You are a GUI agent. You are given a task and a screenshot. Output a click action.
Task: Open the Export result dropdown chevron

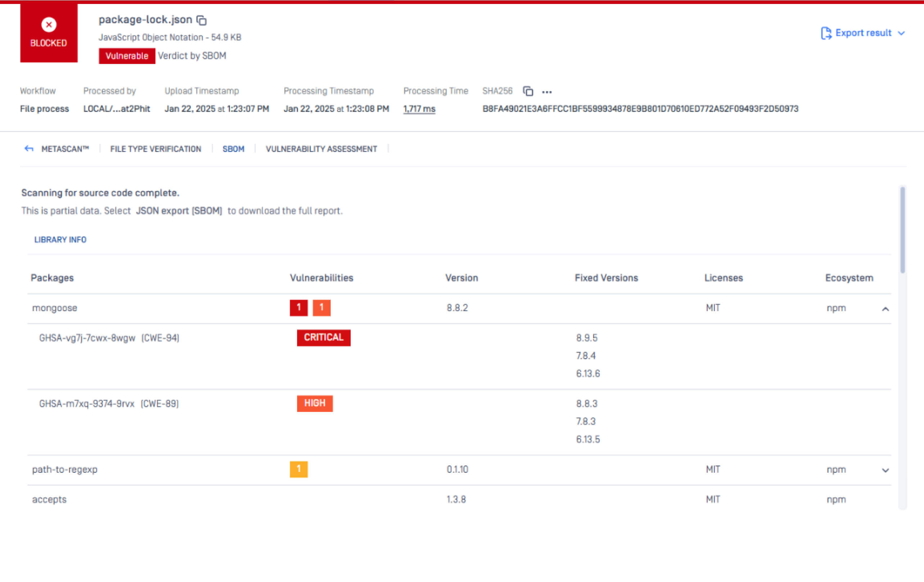901,33
